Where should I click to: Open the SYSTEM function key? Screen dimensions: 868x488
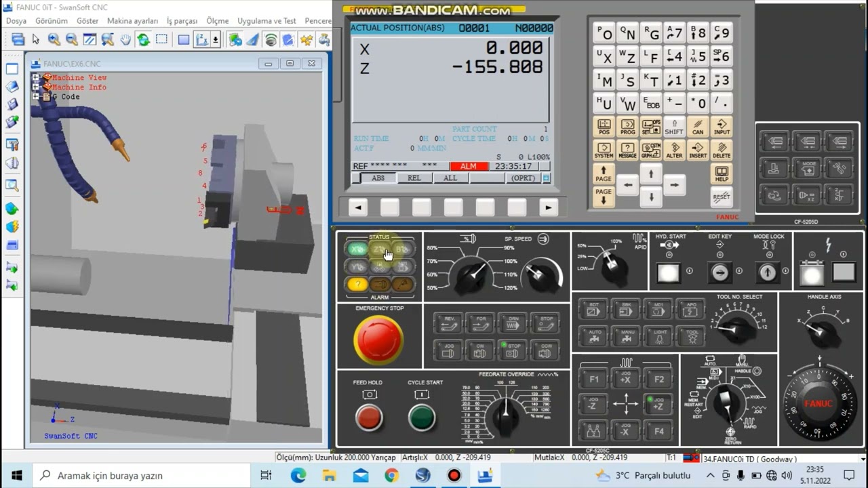click(x=604, y=150)
